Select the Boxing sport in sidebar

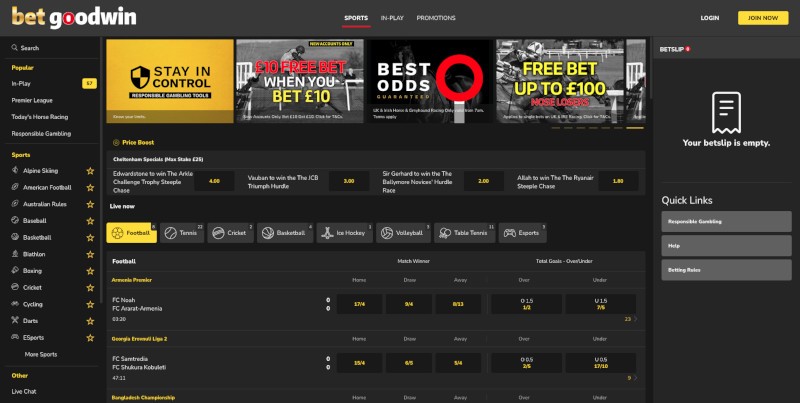(33, 270)
